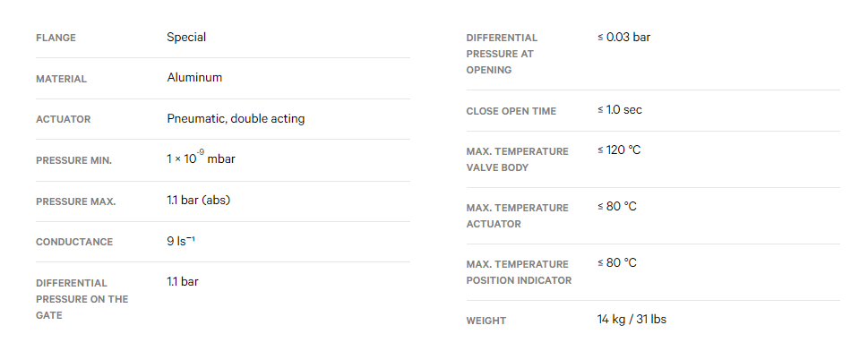Select 'Pneumatic, double acting' text
This screenshot has width=868, height=351.
pos(236,118)
